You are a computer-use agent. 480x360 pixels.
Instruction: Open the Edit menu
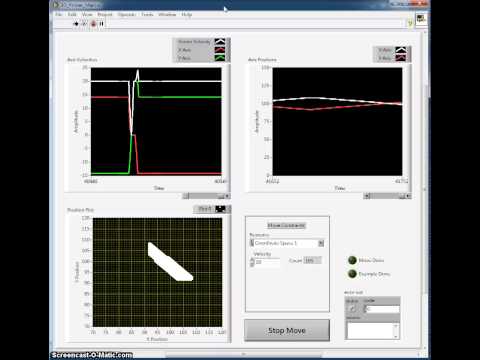(72, 15)
